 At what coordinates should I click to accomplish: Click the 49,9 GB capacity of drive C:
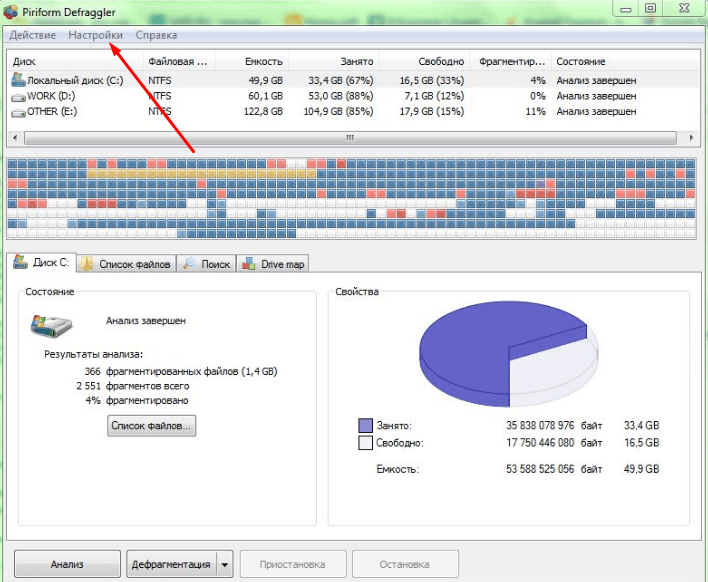point(265,81)
